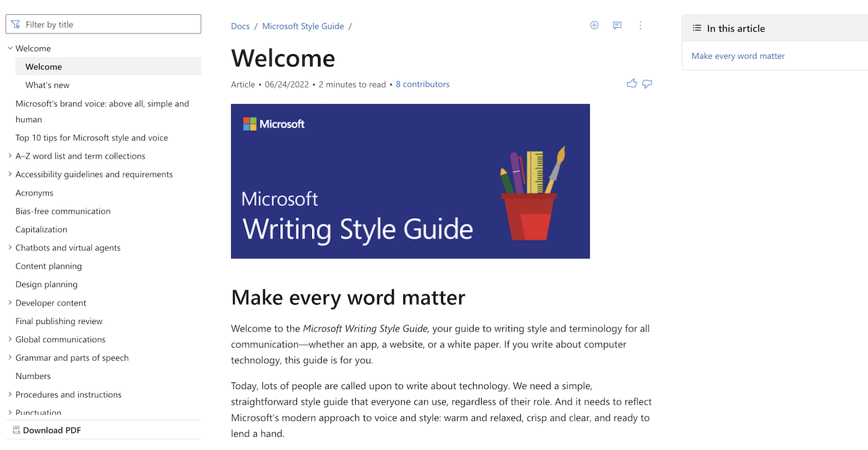Image resolution: width=868 pixels, height=450 pixels.
Task: Jump to Make every word matter
Action: coord(738,56)
